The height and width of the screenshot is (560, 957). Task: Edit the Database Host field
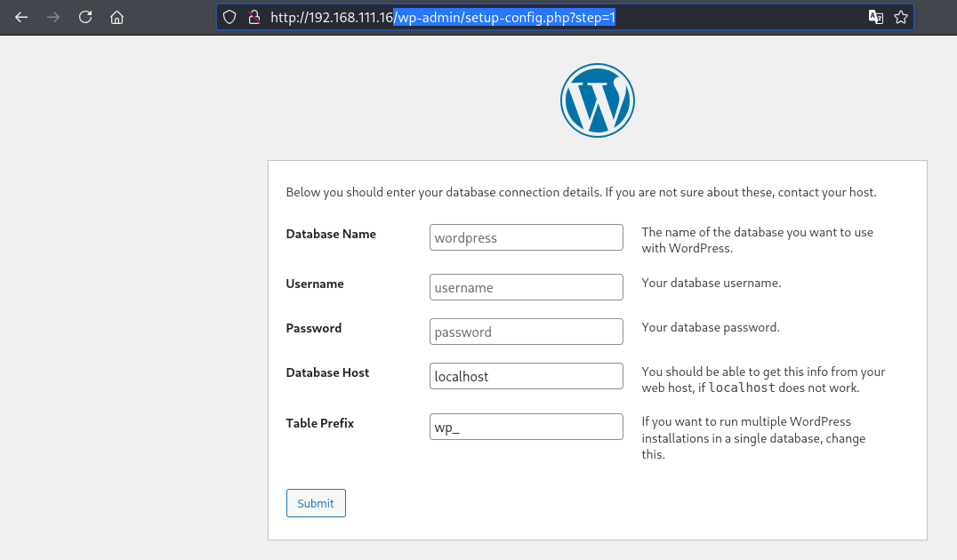pyautogui.click(x=527, y=376)
